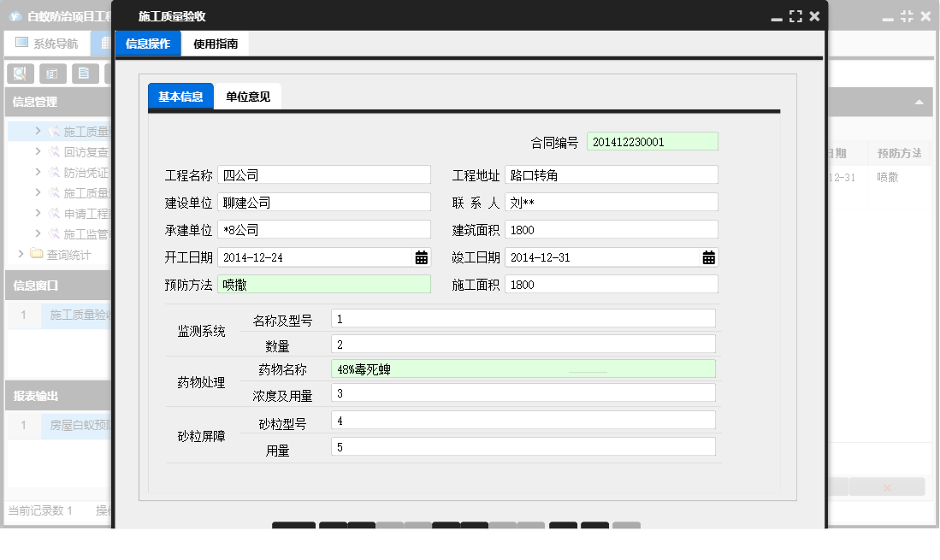Click the 信息窗口 panel header
940x560 pixels.
click(x=58, y=286)
